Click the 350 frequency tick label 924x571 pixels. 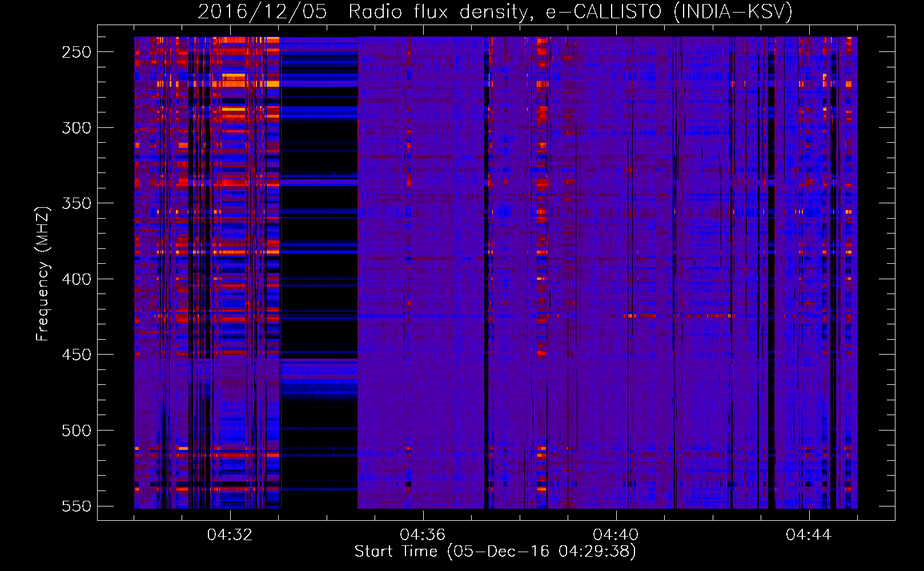pos(77,203)
